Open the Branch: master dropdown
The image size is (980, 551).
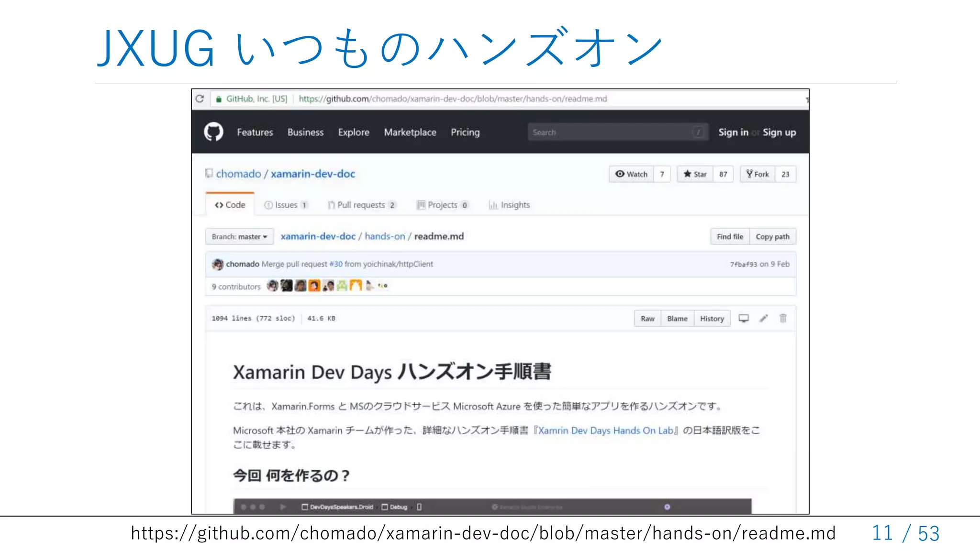pos(239,237)
